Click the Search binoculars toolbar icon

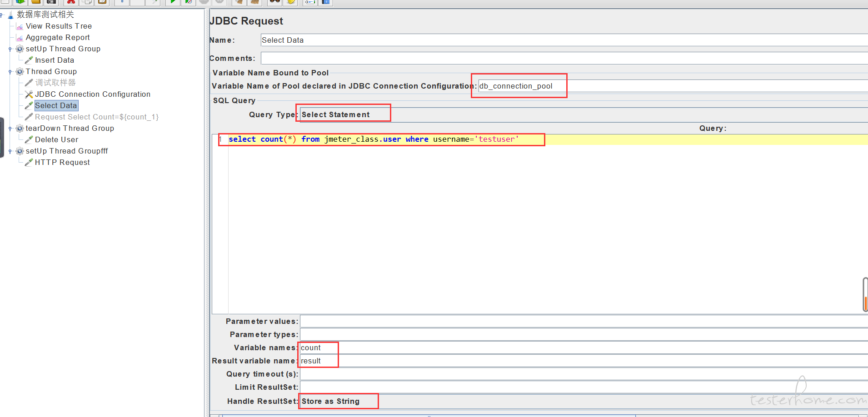274,2
